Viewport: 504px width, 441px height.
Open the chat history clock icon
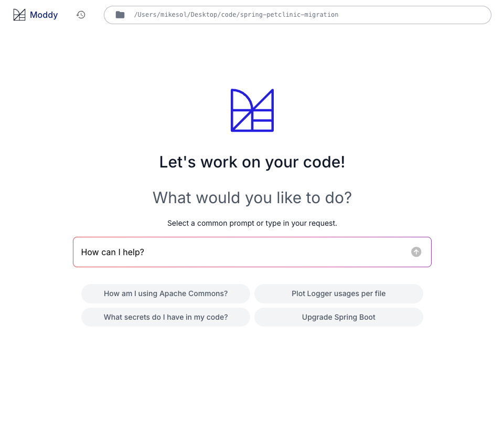pos(81,15)
